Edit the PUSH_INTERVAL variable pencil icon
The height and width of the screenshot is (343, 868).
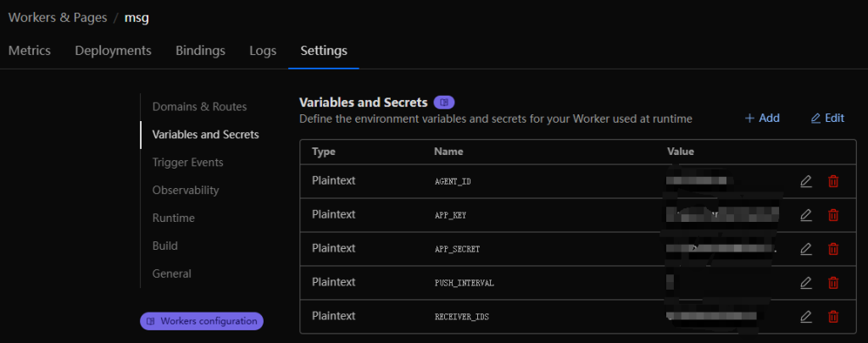pyautogui.click(x=806, y=283)
